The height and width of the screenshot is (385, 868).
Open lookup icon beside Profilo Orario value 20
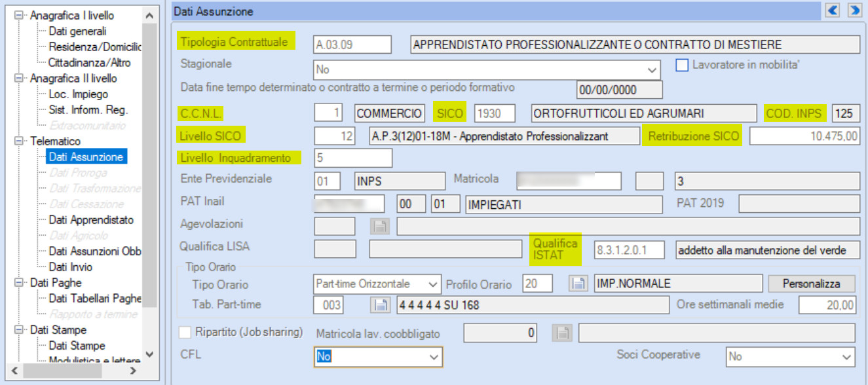[577, 284]
